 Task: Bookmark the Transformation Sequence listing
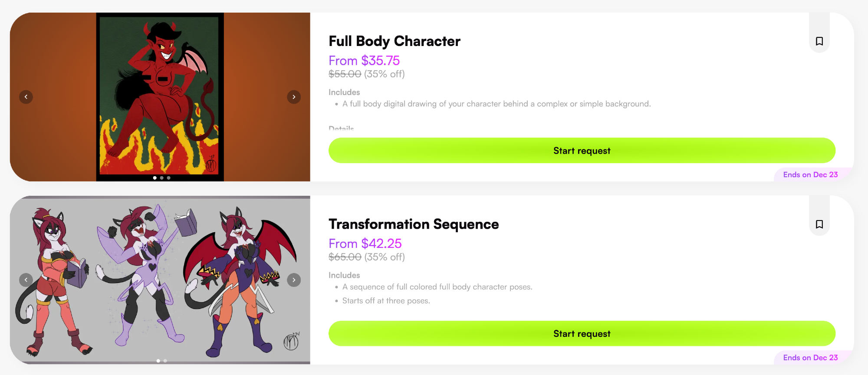coord(819,224)
